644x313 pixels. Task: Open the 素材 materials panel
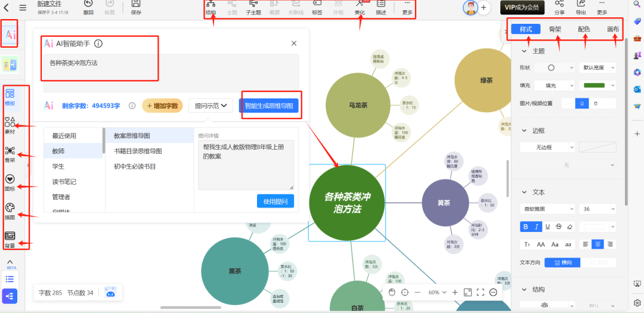pyautogui.click(x=10, y=125)
